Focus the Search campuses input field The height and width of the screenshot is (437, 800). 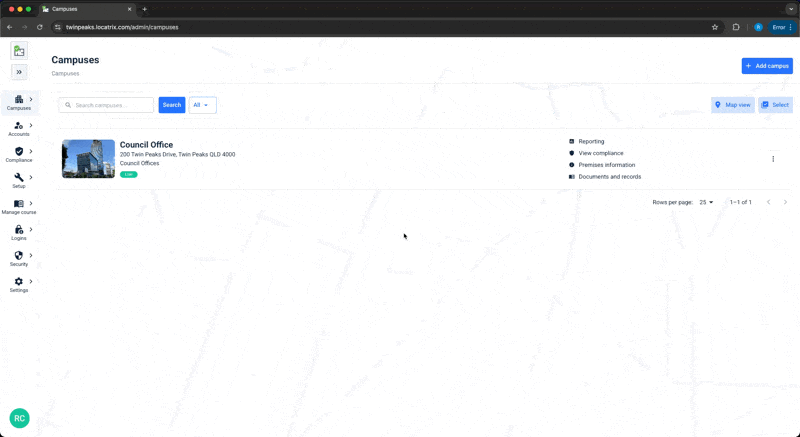(x=106, y=105)
